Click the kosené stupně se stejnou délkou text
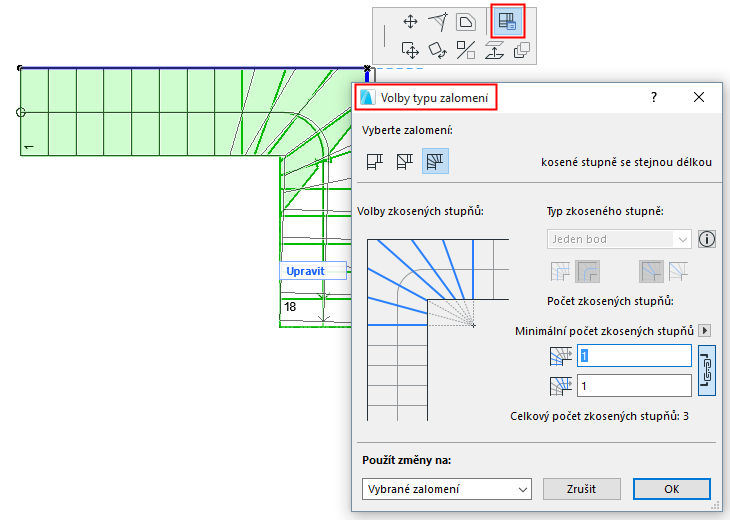Screen dimensions: 730x520 coord(626,162)
